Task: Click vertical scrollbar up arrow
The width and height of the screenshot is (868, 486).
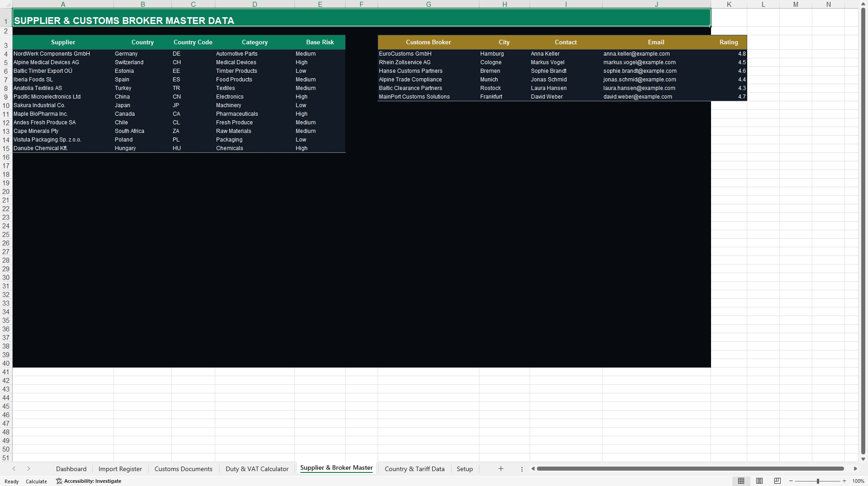Action: [863, 4]
